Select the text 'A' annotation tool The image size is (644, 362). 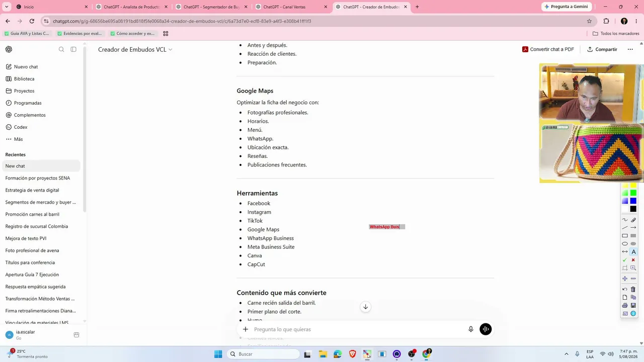(x=633, y=252)
